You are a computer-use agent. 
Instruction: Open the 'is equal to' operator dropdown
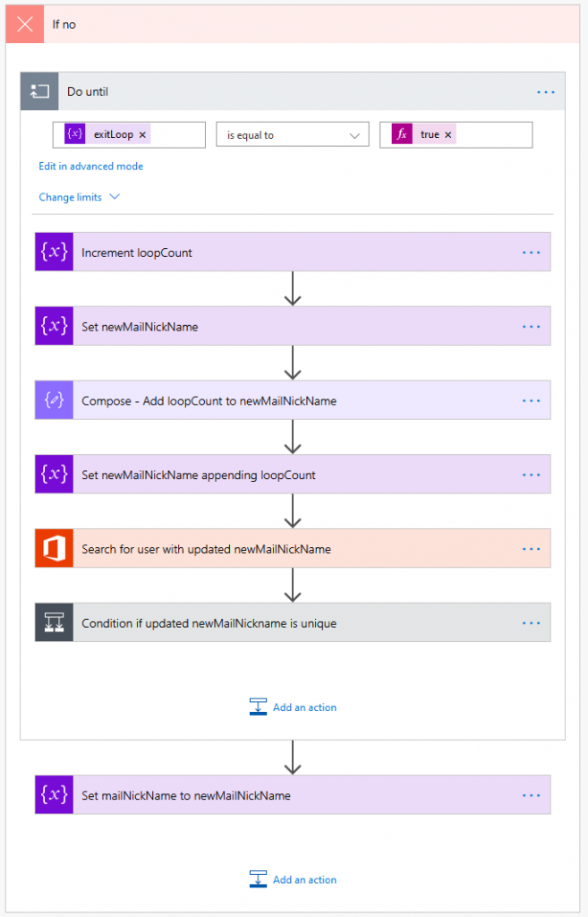click(293, 135)
